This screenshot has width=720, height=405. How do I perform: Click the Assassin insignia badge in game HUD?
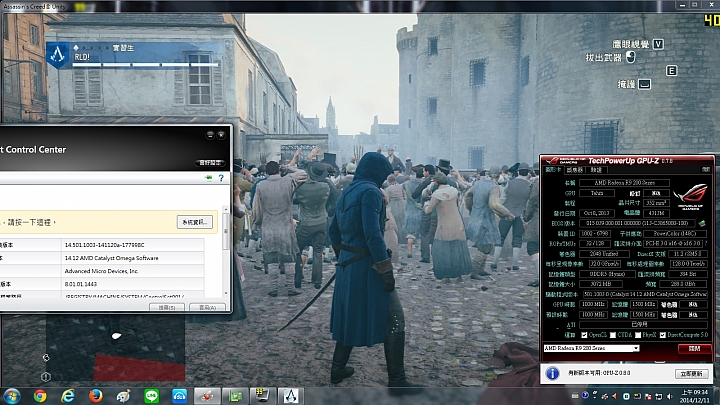coord(57,55)
